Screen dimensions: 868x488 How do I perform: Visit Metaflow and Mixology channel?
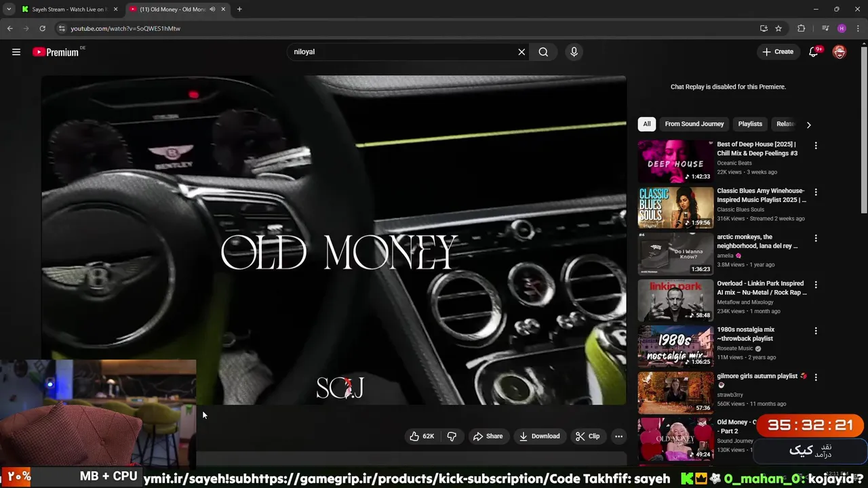745,302
